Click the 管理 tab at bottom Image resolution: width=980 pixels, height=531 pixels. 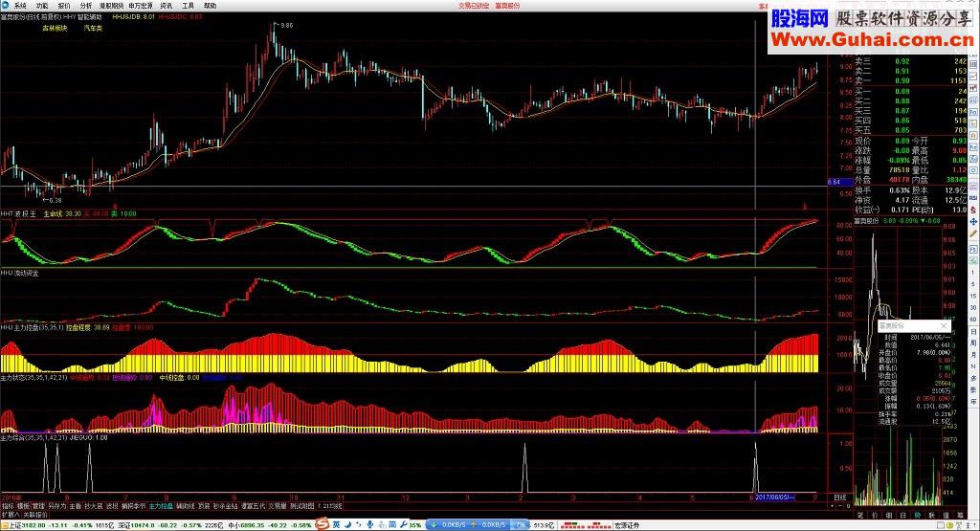coord(38,506)
